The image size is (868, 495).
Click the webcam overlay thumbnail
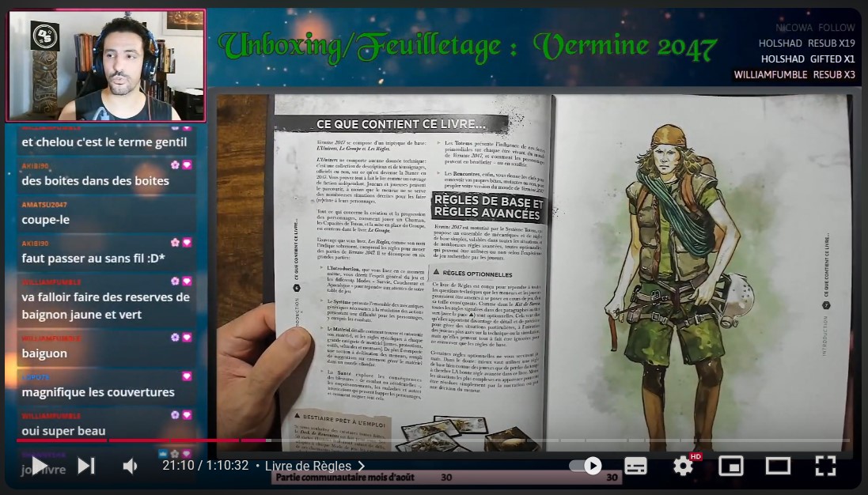point(106,66)
